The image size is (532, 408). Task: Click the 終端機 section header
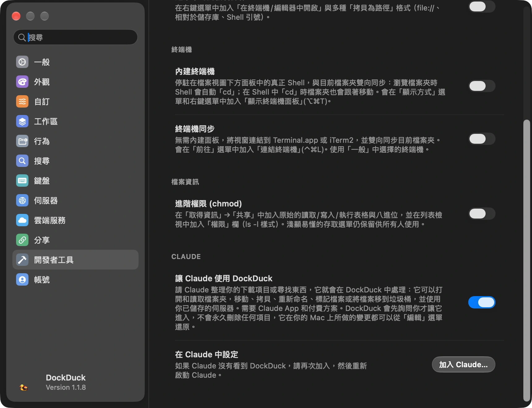coord(182,50)
